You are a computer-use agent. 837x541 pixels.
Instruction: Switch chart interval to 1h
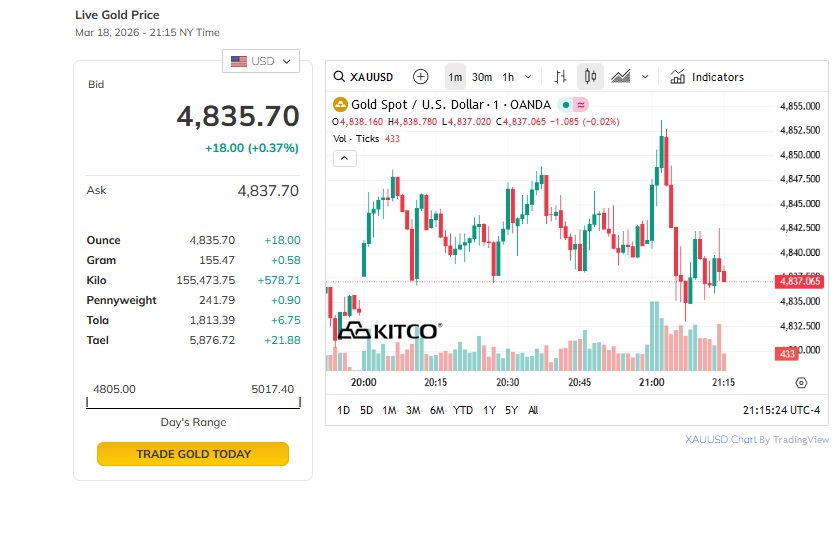(x=508, y=77)
